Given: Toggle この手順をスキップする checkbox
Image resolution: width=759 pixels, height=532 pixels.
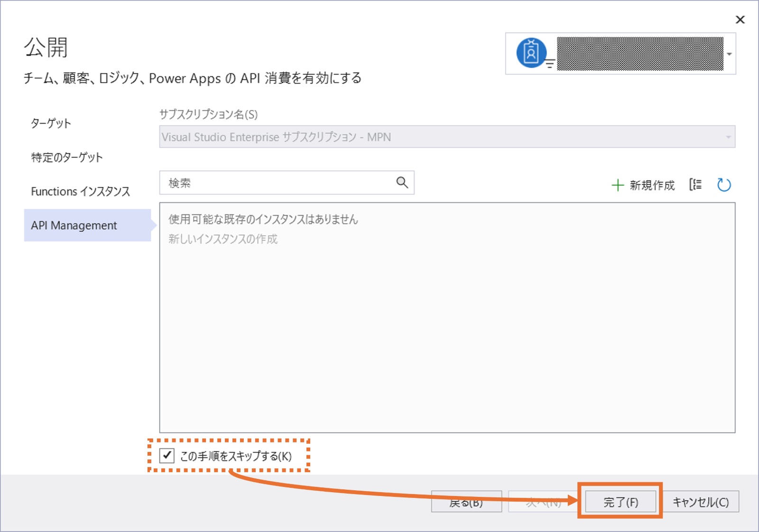Looking at the screenshot, I should coord(167,456).
